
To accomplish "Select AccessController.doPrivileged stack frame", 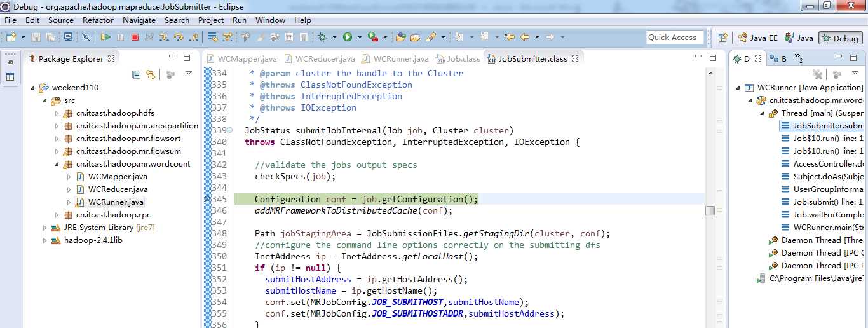I will 822,164.
